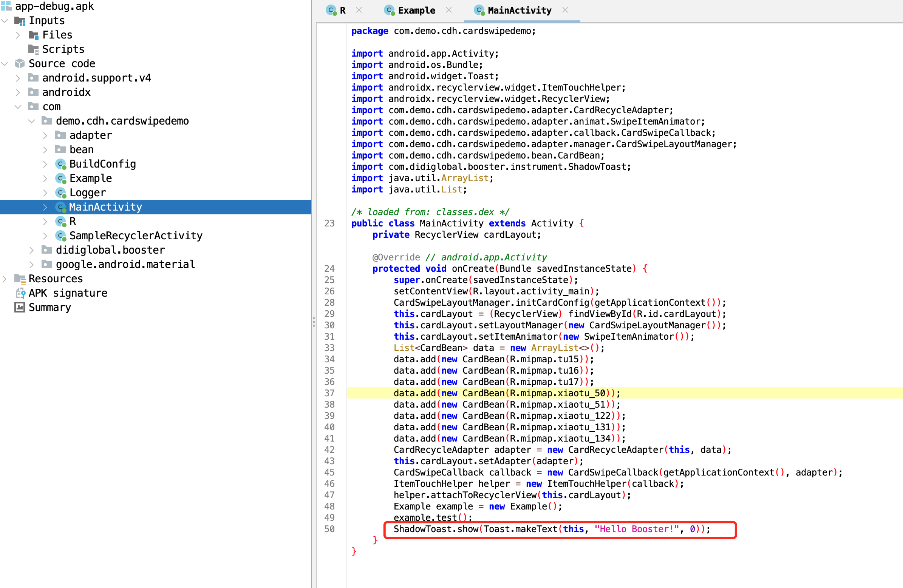Click the APK signature key icon
The width and height of the screenshot is (903, 588).
pos(20,293)
